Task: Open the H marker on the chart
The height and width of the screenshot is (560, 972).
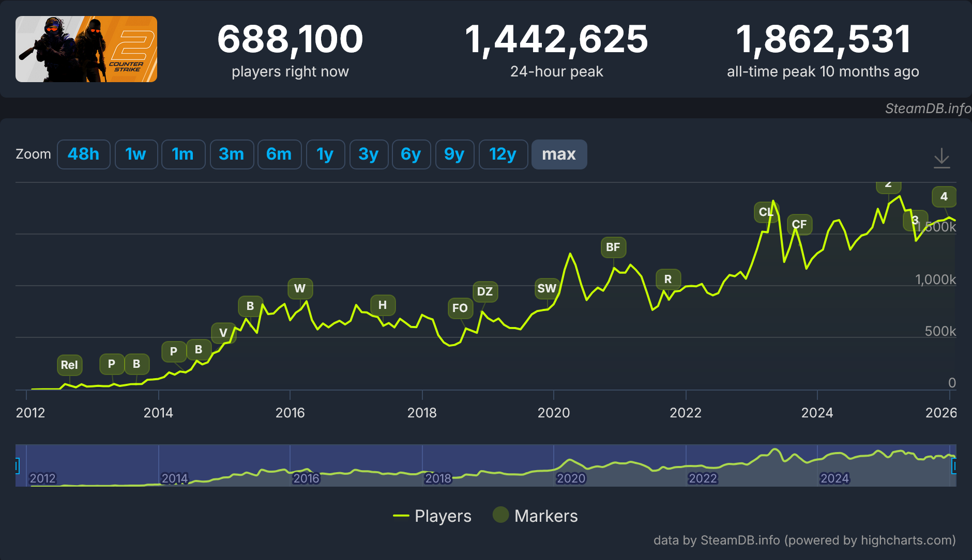Action: [x=383, y=305]
